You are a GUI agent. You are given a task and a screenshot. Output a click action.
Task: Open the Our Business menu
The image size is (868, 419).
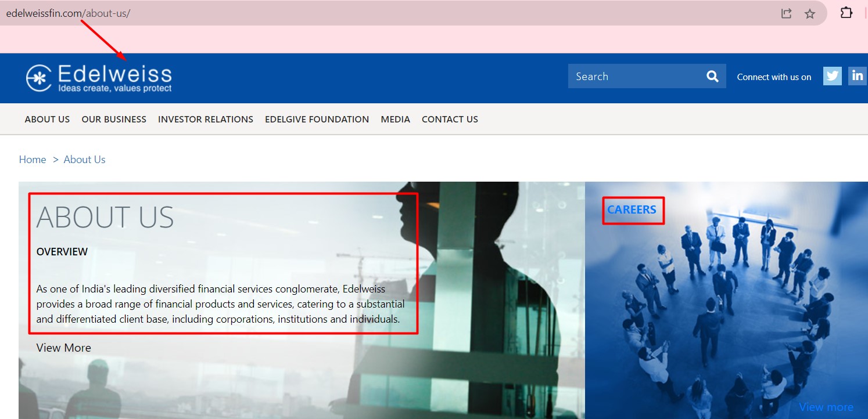114,119
